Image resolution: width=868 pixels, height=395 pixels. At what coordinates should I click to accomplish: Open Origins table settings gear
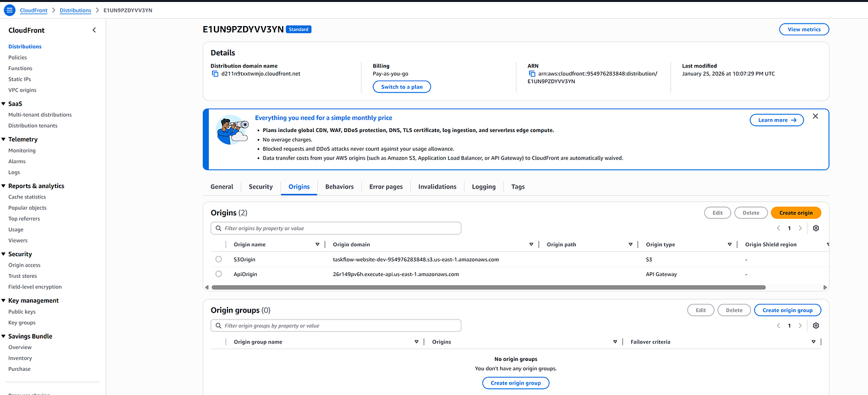pos(816,228)
